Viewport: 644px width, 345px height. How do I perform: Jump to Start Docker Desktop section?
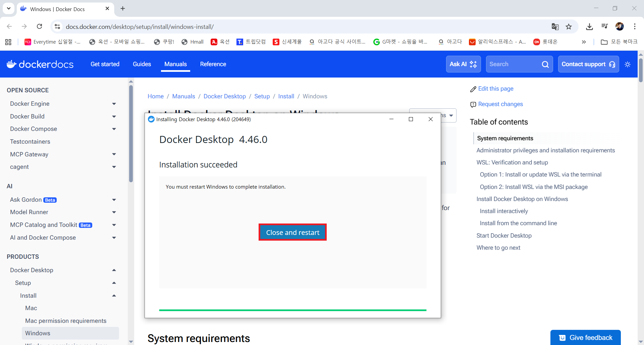click(504, 236)
